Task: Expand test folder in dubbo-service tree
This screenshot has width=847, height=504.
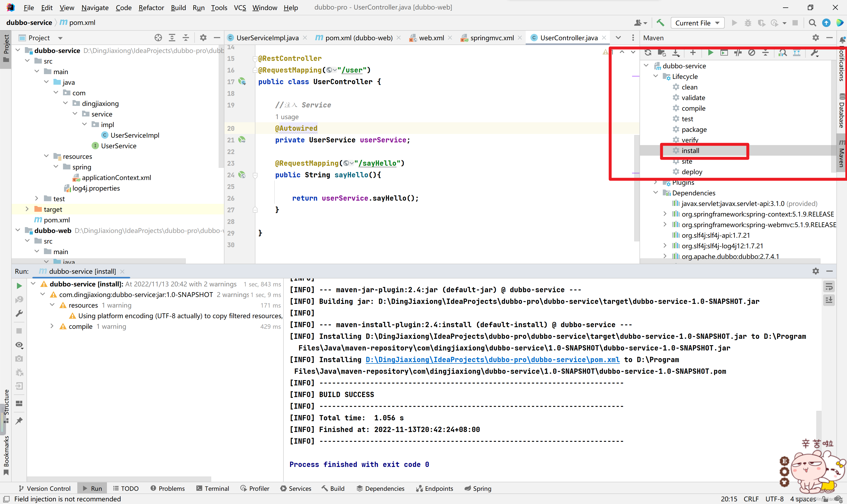Action: click(37, 198)
